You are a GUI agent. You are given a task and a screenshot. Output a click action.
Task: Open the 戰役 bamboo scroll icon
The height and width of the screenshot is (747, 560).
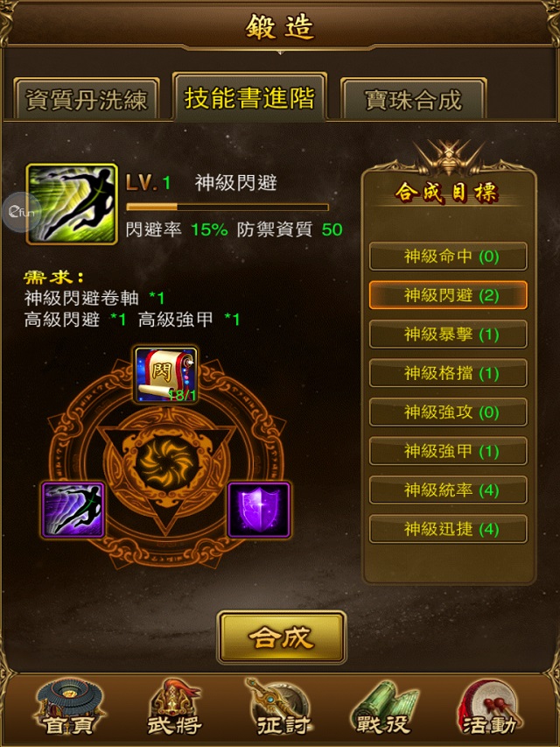click(x=385, y=708)
